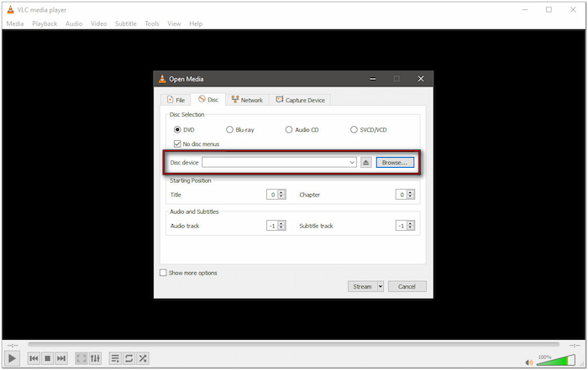Minimize the VLC main window
Screen dimensions: 588x370
pos(525,10)
